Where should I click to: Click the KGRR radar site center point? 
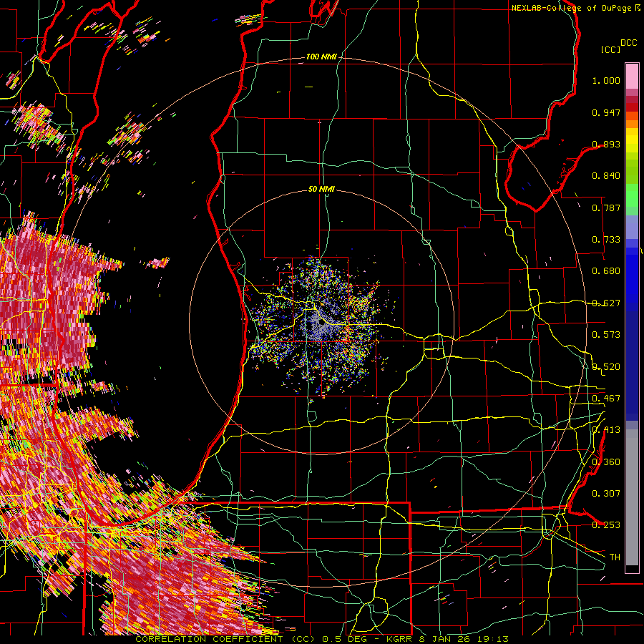tap(321, 323)
